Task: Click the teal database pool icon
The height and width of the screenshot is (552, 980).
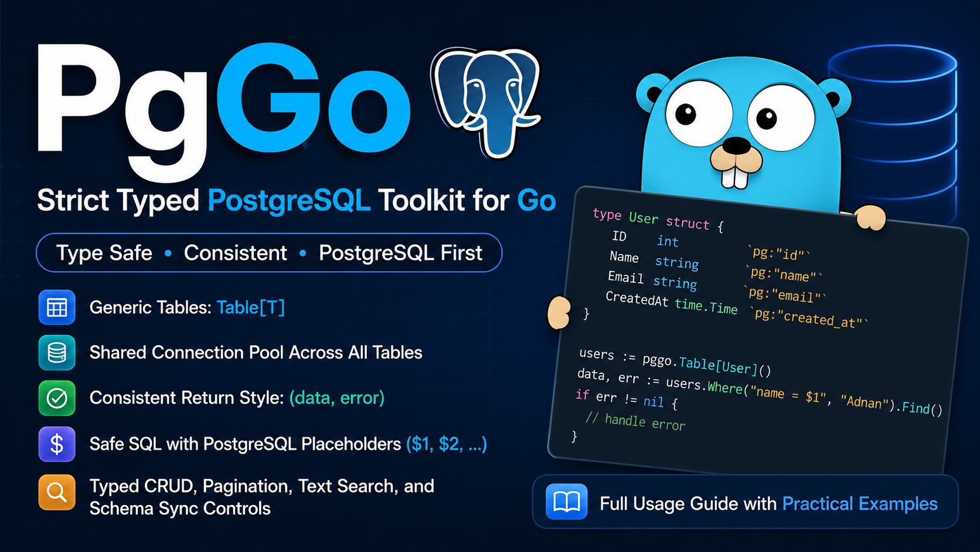Action: point(57,353)
